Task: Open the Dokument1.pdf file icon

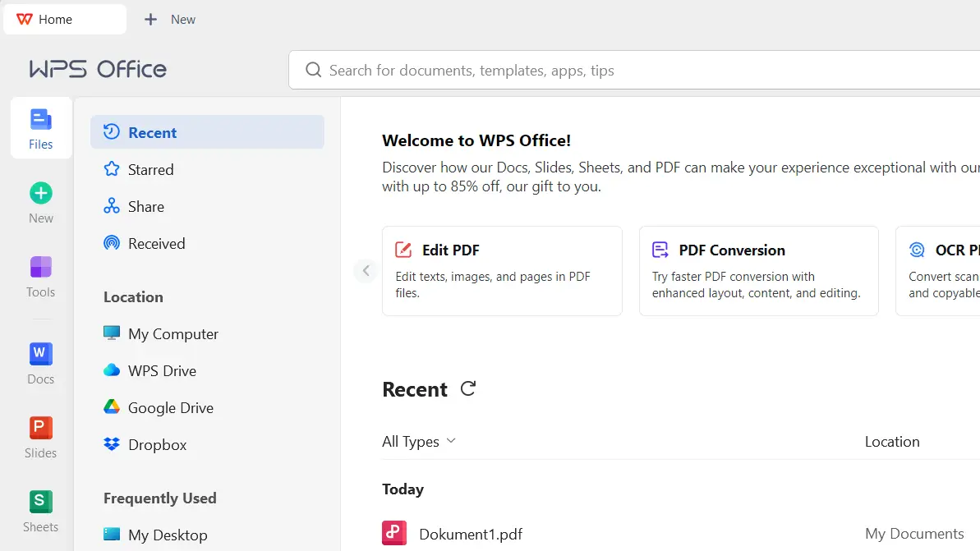Action: (393, 533)
